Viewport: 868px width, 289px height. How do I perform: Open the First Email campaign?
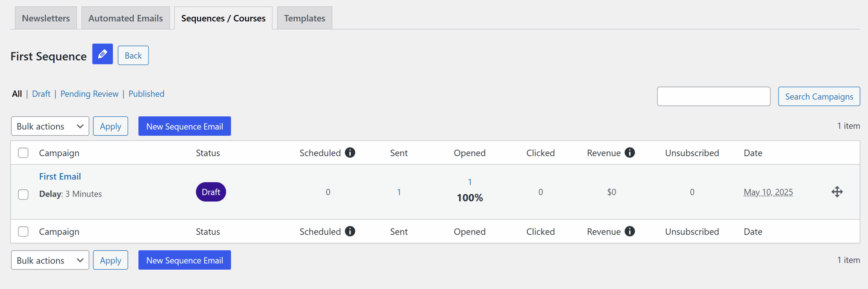[x=60, y=176]
